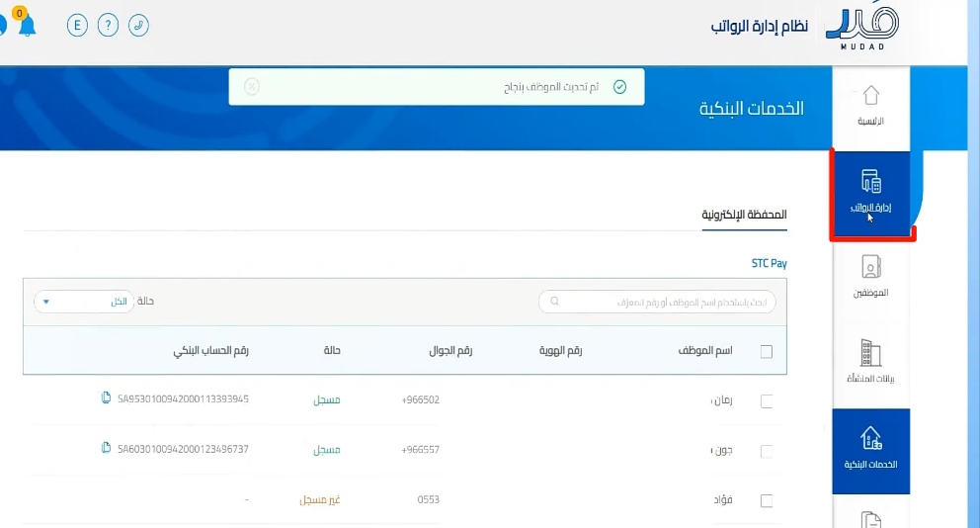This screenshot has height=528, width=980.
Task: Go to الرئيسية home in sidebar
Action: pos(870,107)
